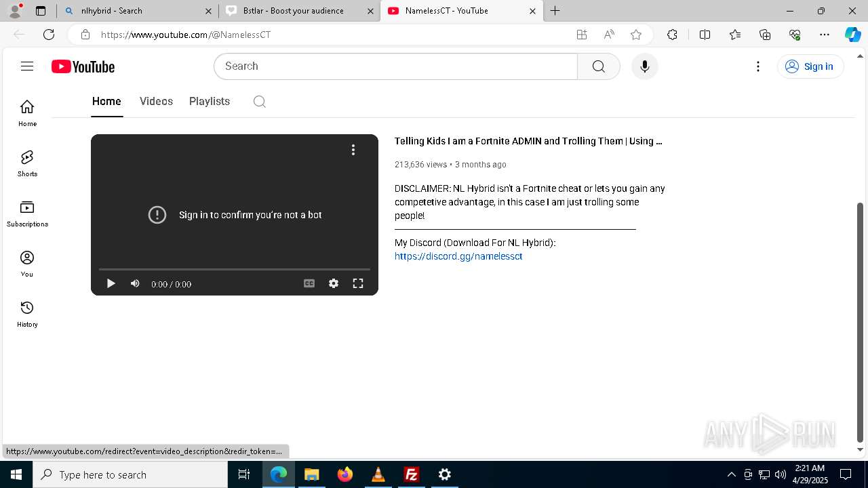
Task: Click the page vertical scrollbar
Action: click(861, 322)
